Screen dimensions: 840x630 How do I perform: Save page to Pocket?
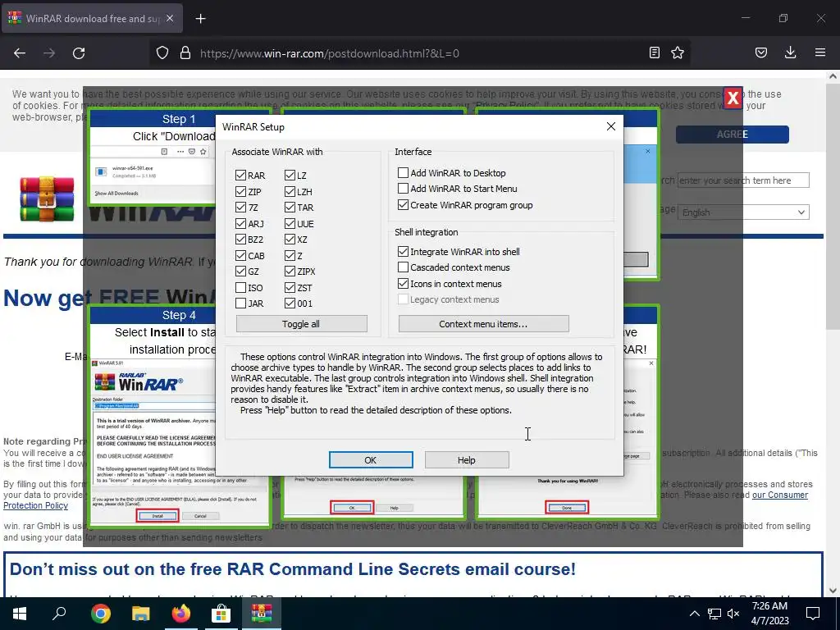tap(761, 53)
